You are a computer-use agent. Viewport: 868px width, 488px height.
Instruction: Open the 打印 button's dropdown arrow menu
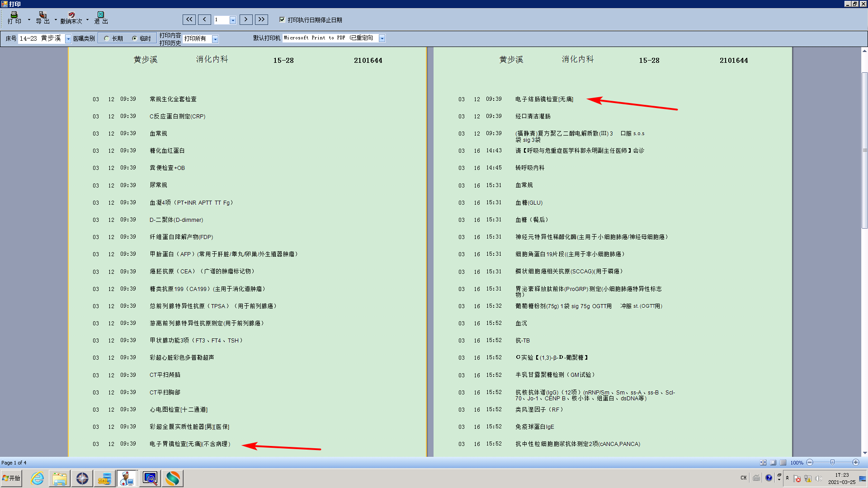29,20
